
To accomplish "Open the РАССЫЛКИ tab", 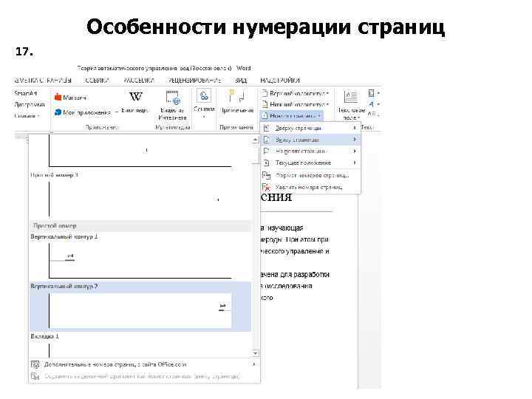I will [x=138, y=81].
